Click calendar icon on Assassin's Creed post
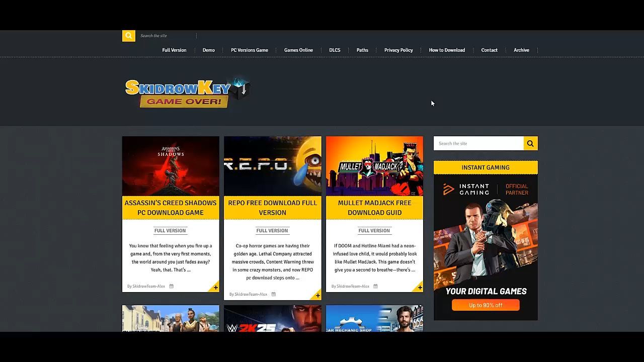 pos(171,286)
